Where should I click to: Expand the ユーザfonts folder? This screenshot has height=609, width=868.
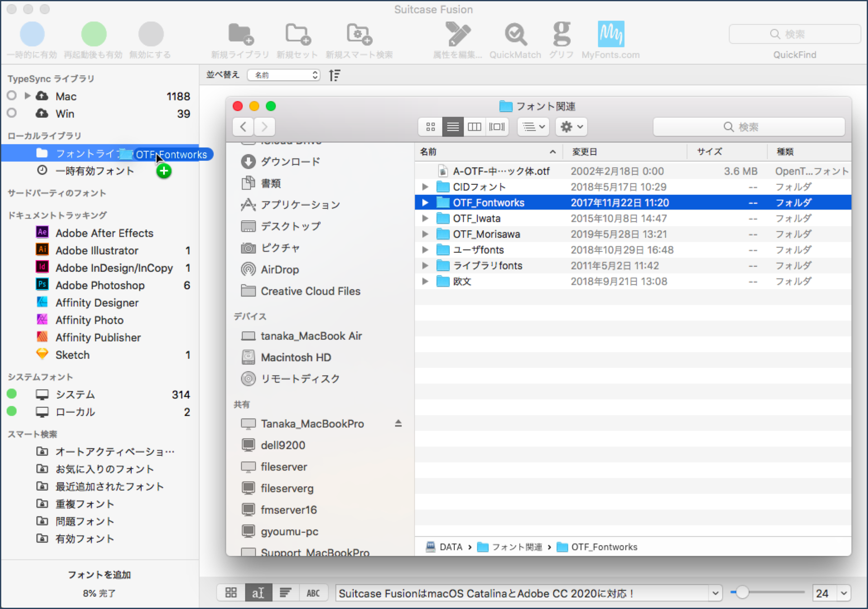[x=425, y=250]
